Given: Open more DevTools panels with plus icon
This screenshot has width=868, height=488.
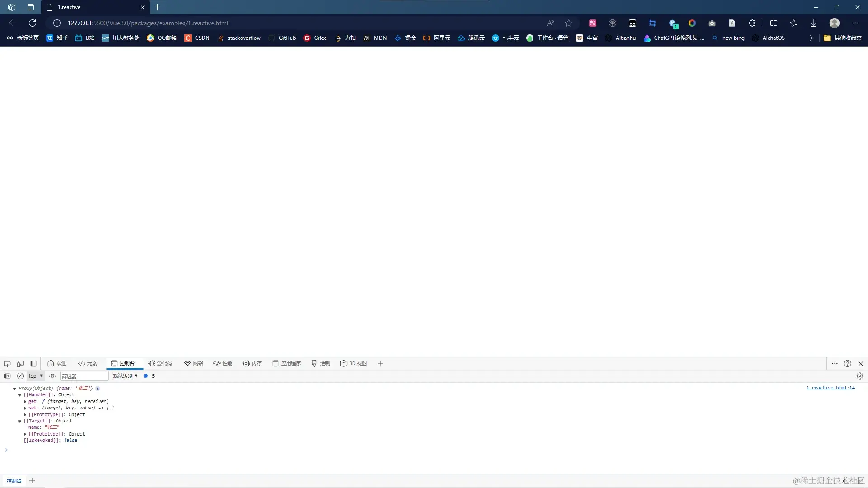Looking at the screenshot, I should [x=380, y=363].
